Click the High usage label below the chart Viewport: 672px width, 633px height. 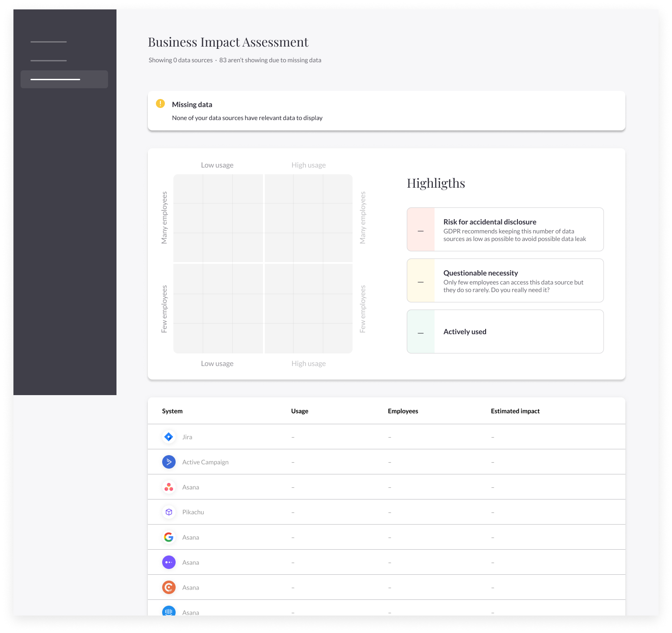click(x=309, y=363)
